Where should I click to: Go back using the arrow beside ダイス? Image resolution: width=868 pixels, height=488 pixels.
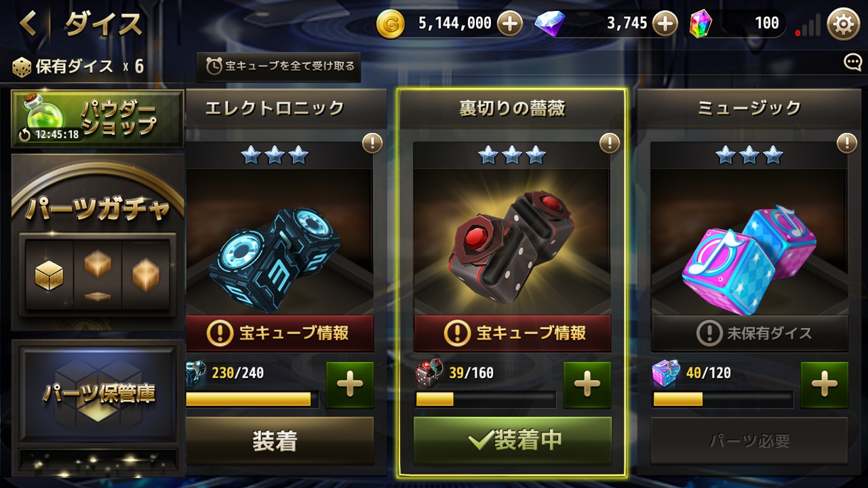coord(28,24)
